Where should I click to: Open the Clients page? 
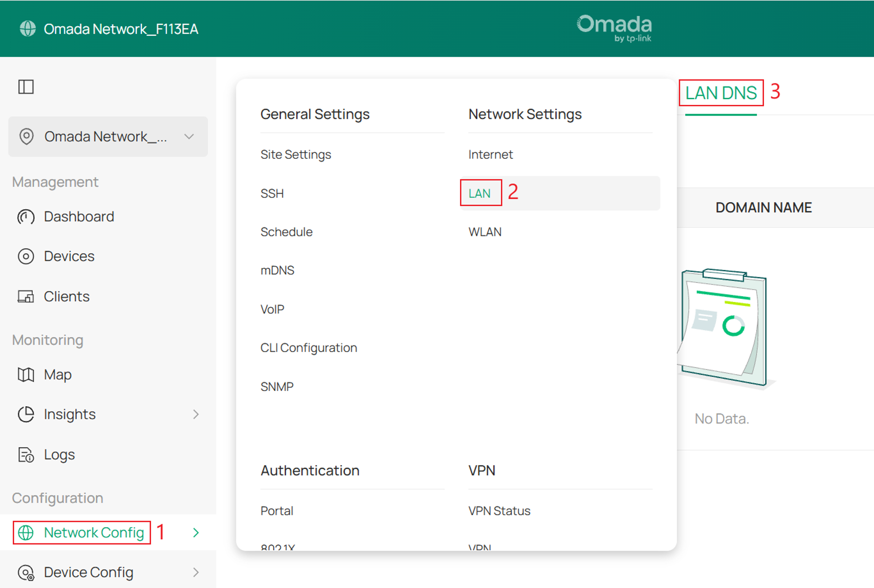67,296
